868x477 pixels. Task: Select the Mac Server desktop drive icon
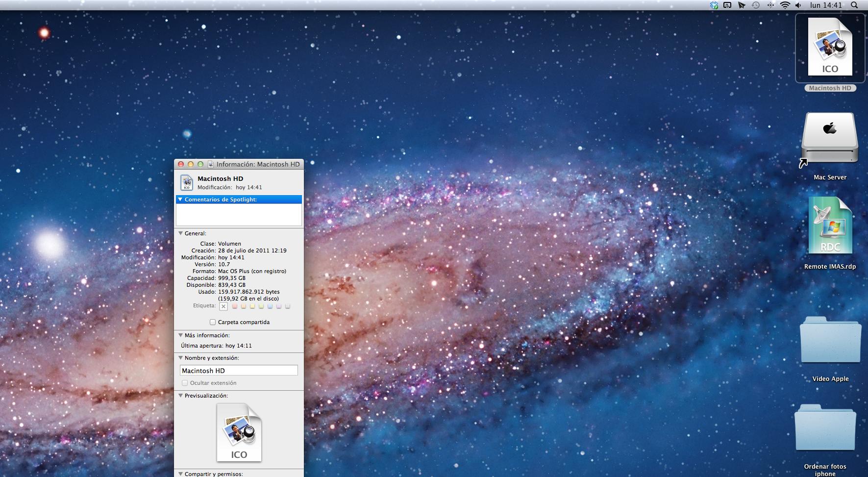coord(830,139)
